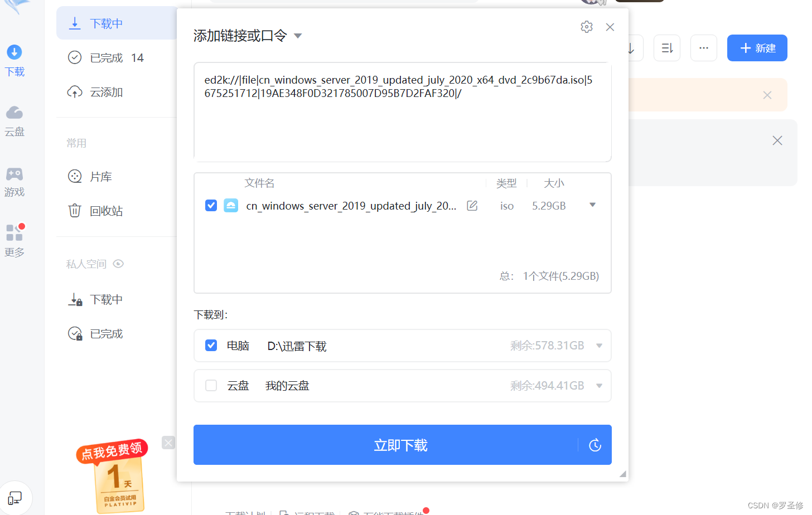
Task: Open the 游戏 games rail icon
Action: tap(14, 182)
